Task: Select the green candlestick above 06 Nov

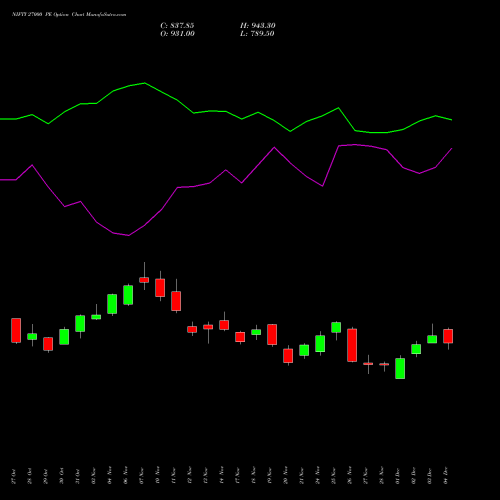Action: click(128, 295)
